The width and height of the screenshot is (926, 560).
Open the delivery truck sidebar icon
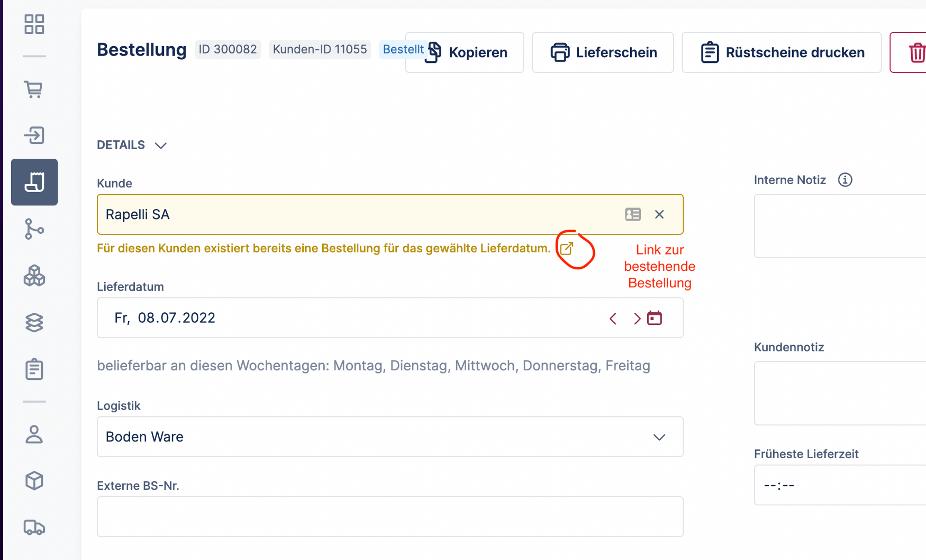coord(34,527)
